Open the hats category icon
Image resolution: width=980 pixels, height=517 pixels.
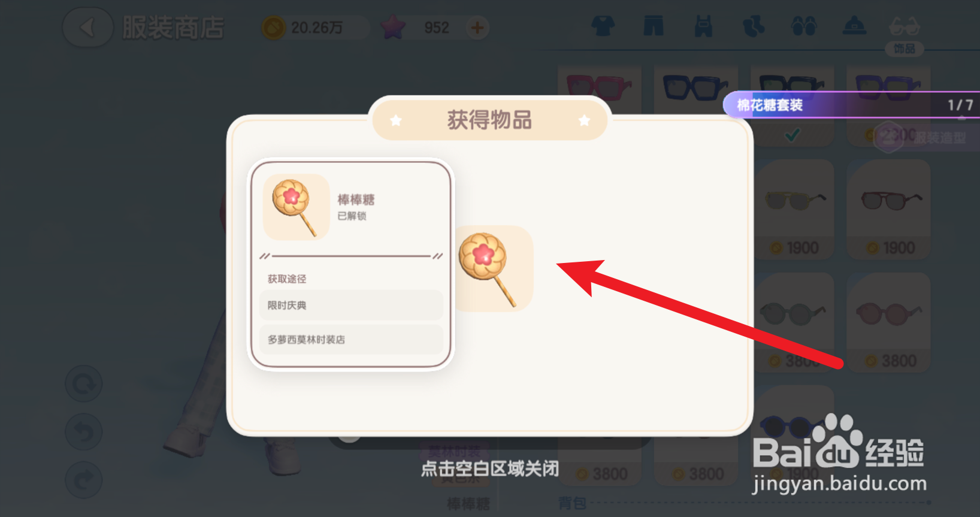(x=854, y=26)
